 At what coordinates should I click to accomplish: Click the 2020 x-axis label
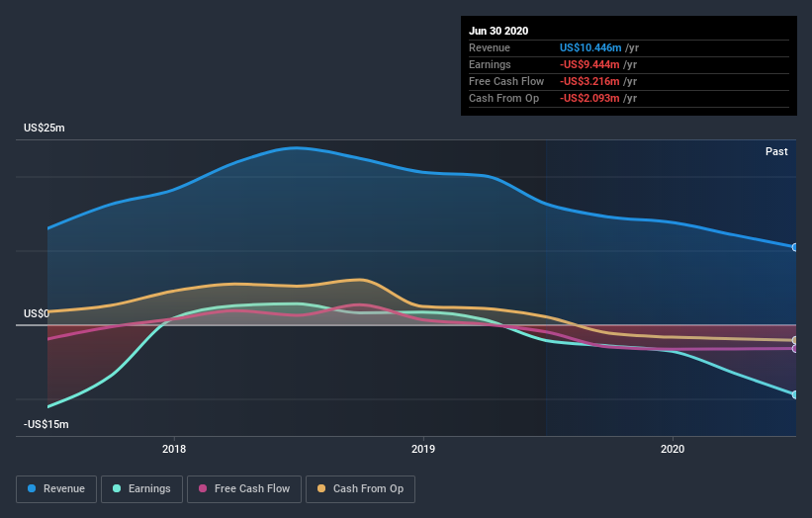coord(673,449)
